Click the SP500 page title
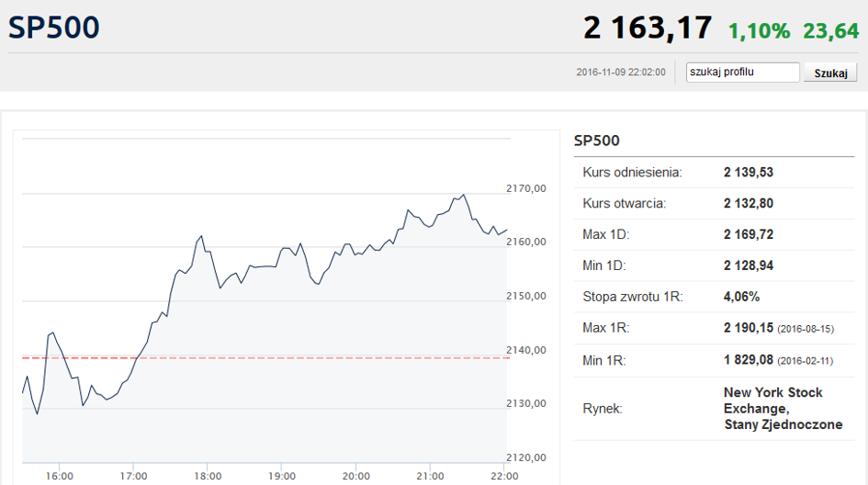 click(x=53, y=28)
